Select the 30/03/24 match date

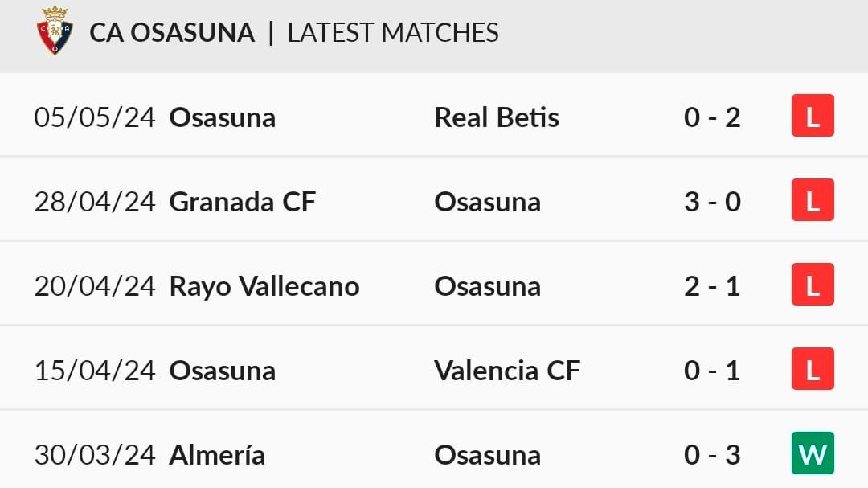pos(95,455)
